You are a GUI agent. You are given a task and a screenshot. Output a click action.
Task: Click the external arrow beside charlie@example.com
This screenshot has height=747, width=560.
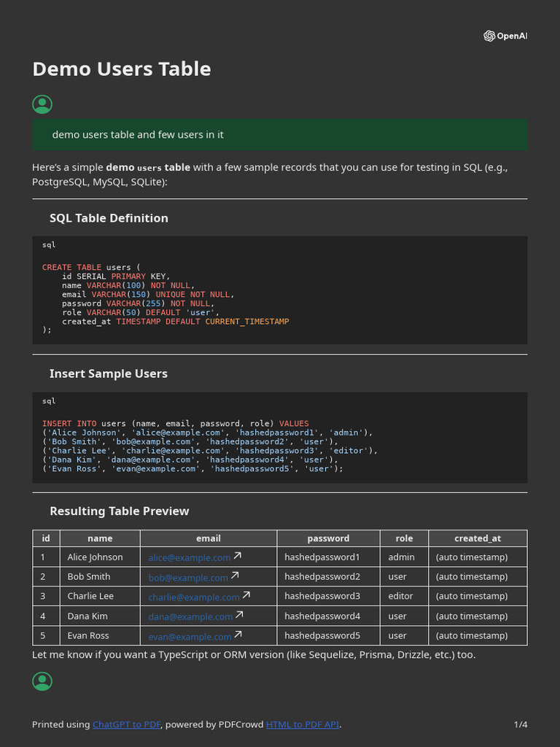(246, 596)
